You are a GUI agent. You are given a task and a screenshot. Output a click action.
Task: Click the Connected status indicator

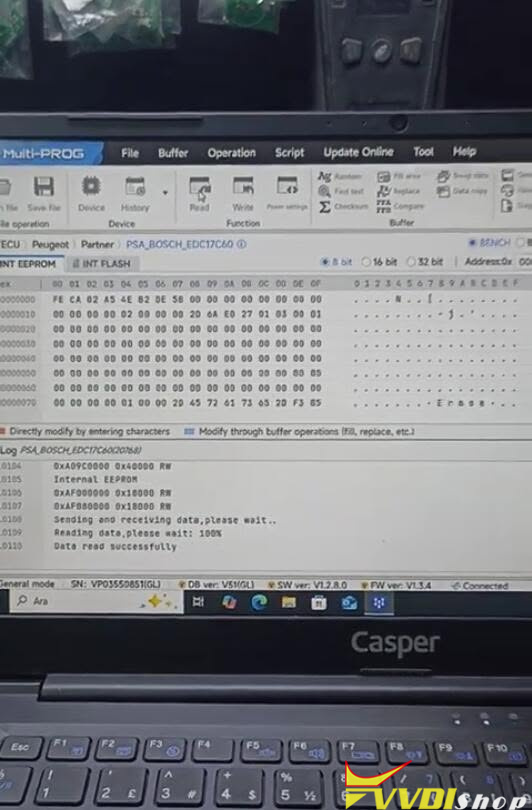click(480, 586)
